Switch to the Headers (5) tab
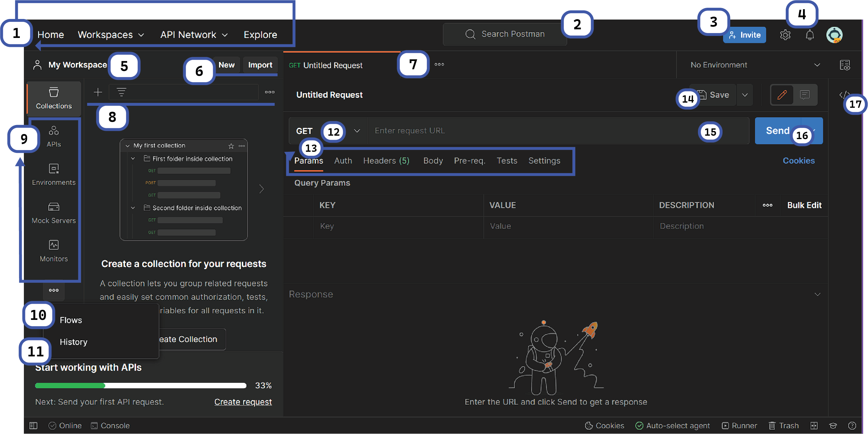The height and width of the screenshot is (434, 868). click(x=386, y=161)
